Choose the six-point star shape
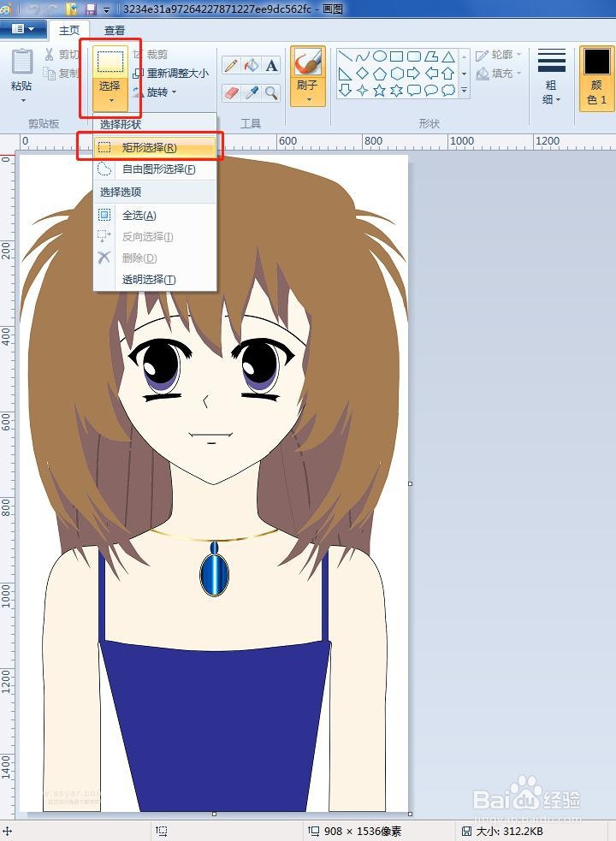The width and height of the screenshot is (616, 841). [x=396, y=90]
